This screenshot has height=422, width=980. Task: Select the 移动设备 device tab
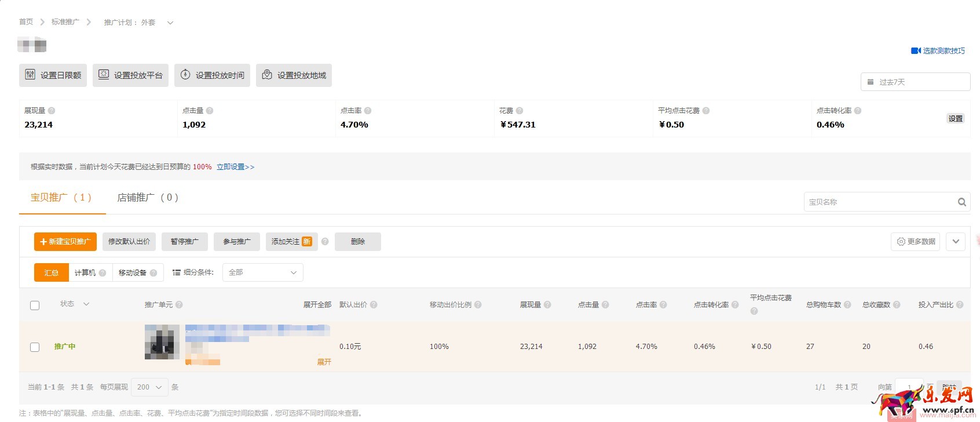click(x=133, y=273)
